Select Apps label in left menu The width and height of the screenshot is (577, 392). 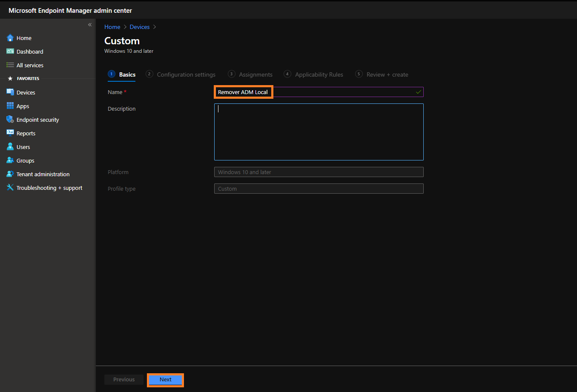coord(23,106)
